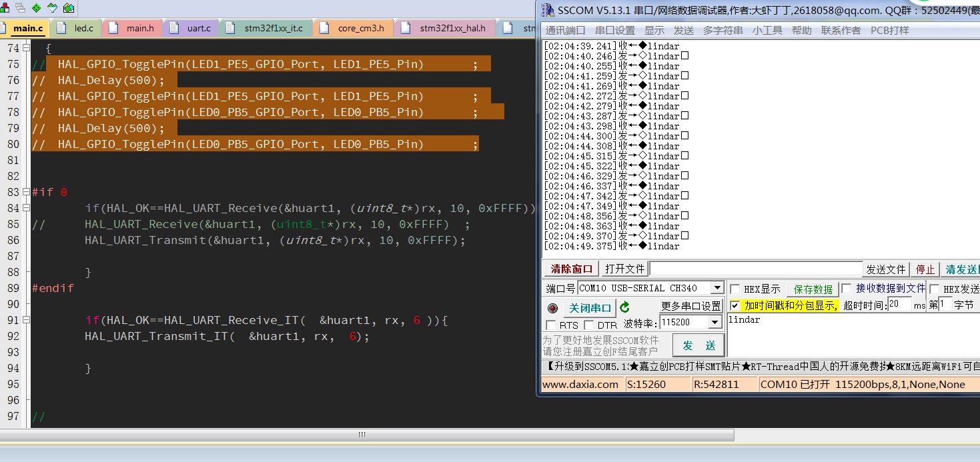Click the 超时时间 timeout input field
980x462 pixels.
900,305
